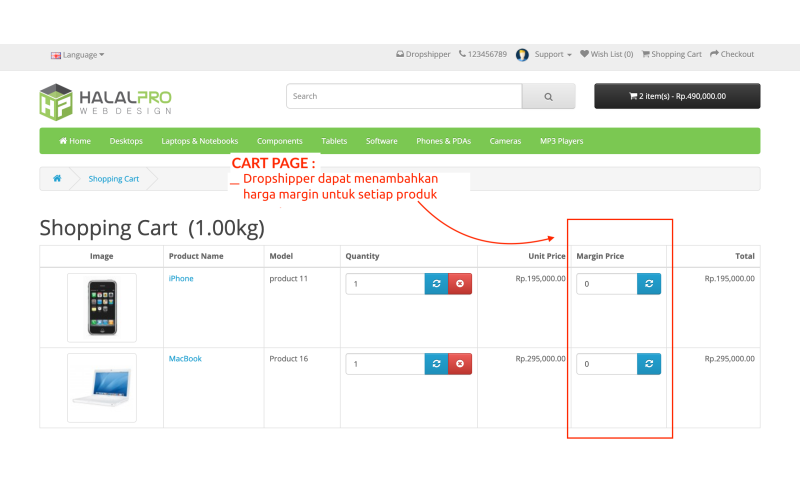Open the Cameras menu item
Viewport: 800px width, 500px height.
pyautogui.click(x=505, y=141)
